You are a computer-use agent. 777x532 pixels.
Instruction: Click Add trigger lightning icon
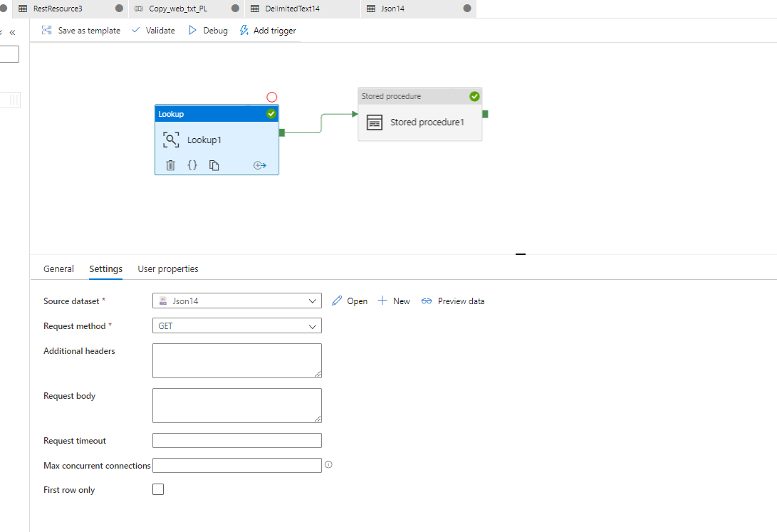coord(244,30)
